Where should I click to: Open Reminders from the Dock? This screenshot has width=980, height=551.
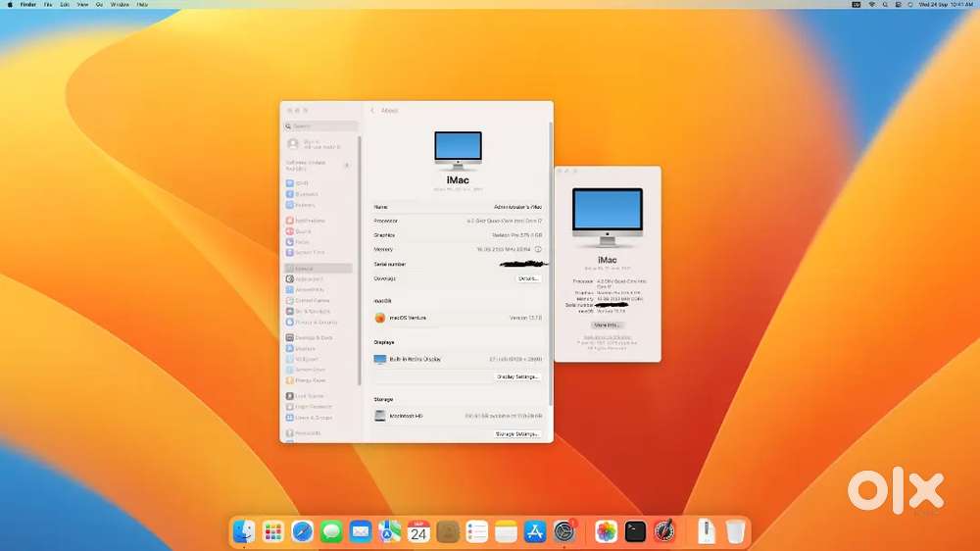(x=477, y=531)
